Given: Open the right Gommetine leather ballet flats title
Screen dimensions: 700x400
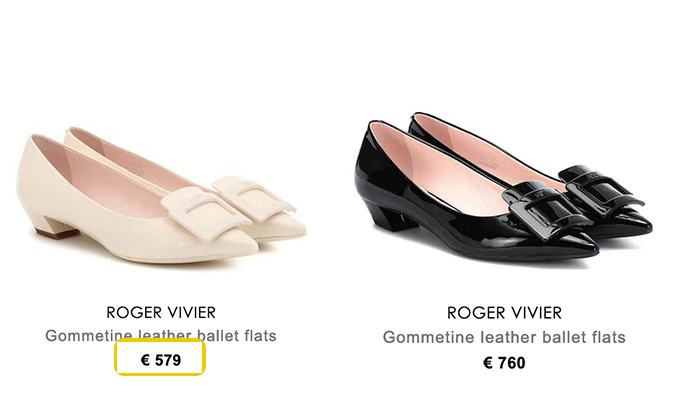Looking at the screenshot, I should [504, 337].
